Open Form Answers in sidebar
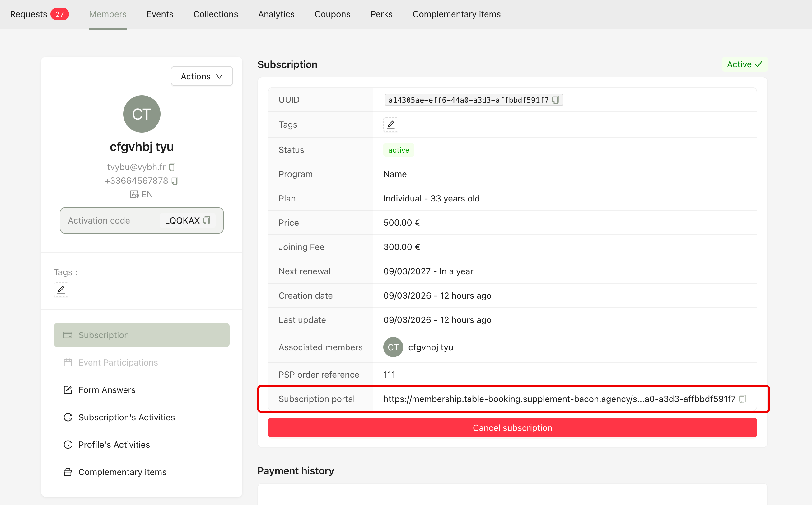812x505 pixels. [x=107, y=390]
